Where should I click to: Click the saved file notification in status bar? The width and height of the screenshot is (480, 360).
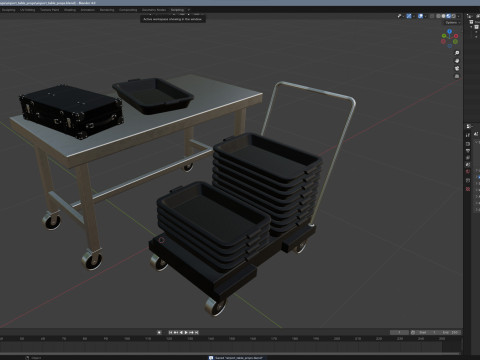pos(237,358)
